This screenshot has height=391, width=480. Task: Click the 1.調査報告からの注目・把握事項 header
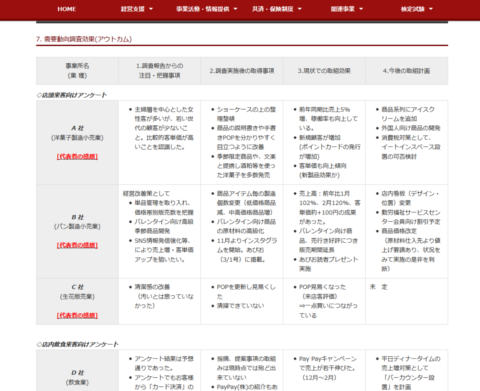(159, 71)
